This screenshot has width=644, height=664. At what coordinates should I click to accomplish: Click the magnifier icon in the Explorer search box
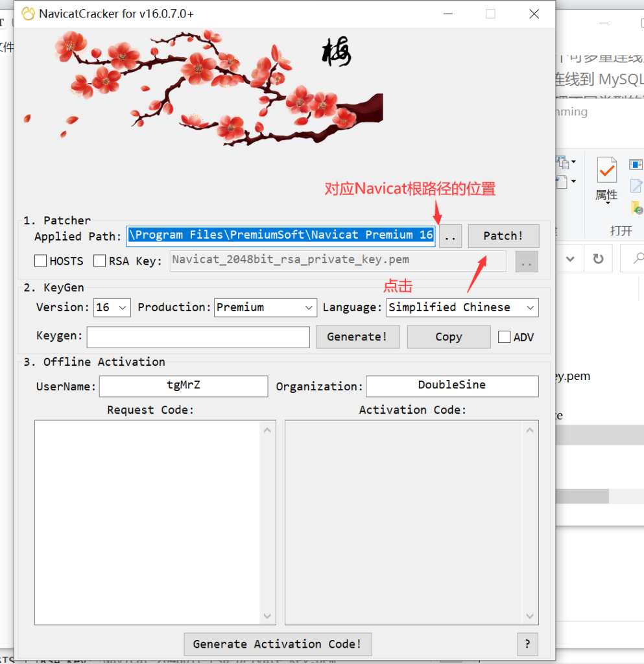(639, 257)
